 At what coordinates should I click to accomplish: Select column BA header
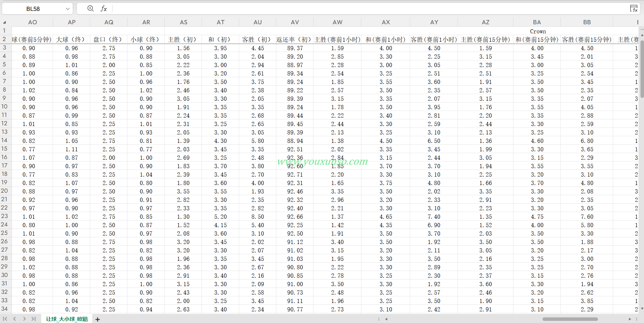click(537, 22)
